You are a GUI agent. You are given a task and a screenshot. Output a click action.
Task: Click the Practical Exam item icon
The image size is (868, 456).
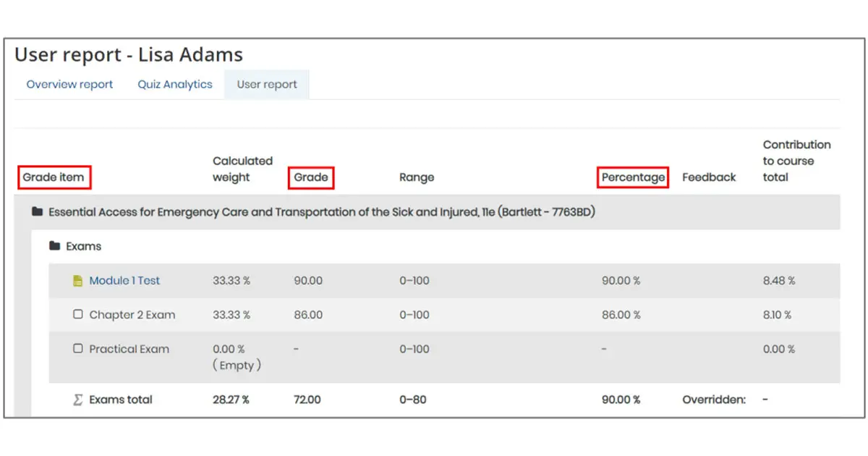[x=78, y=349]
